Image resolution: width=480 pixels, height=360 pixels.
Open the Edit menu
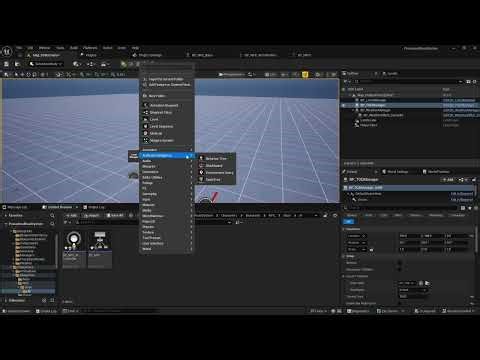tap(30, 48)
